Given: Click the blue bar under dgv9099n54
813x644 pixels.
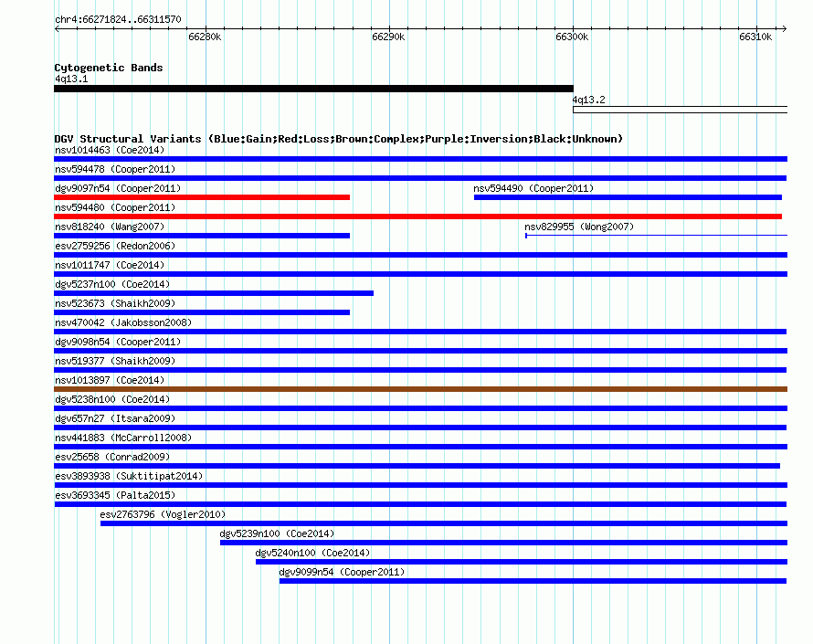Looking at the screenshot, I should tap(533, 581).
